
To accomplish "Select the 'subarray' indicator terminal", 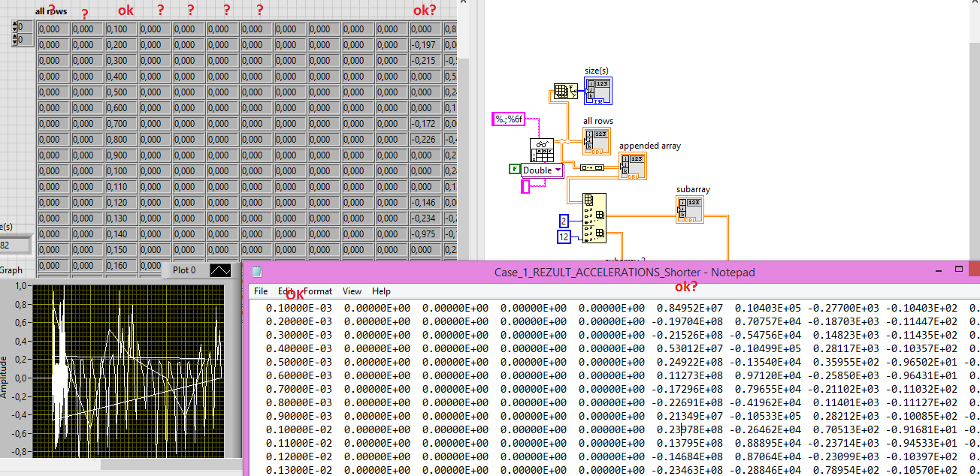I will coord(690,209).
